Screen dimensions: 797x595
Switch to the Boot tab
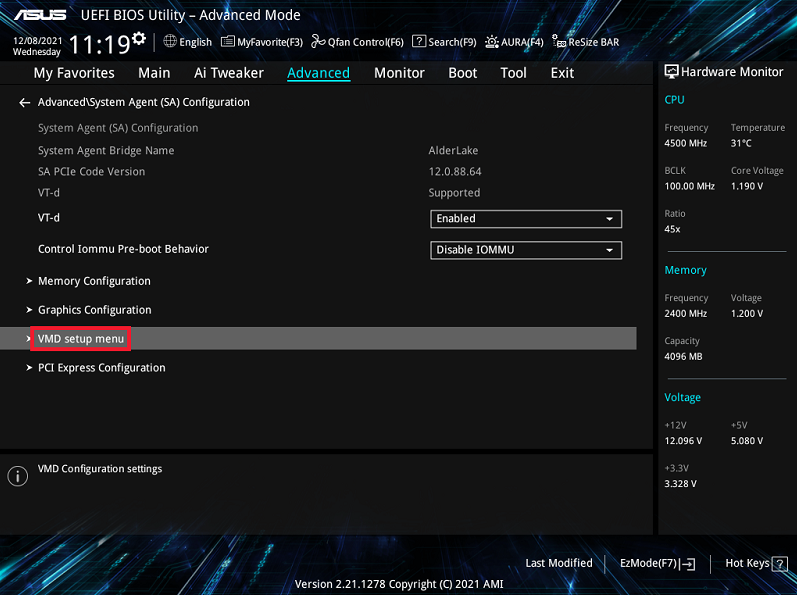[462, 73]
